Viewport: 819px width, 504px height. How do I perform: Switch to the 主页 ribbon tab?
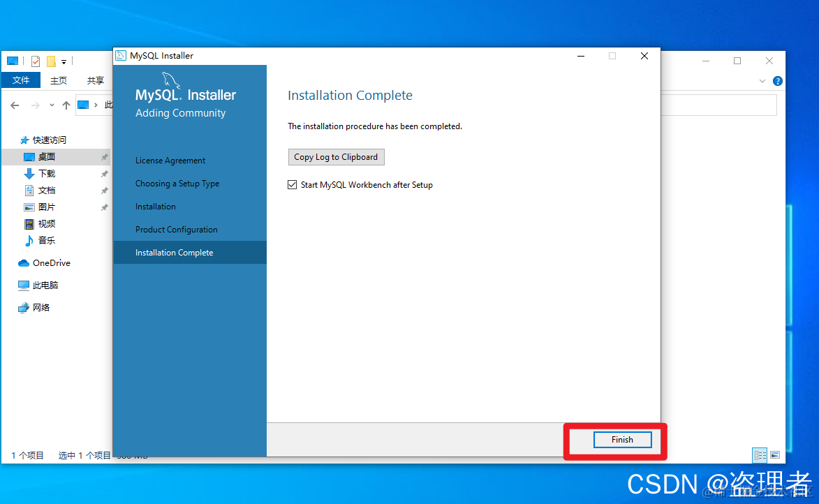pyautogui.click(x=59, y=80)
